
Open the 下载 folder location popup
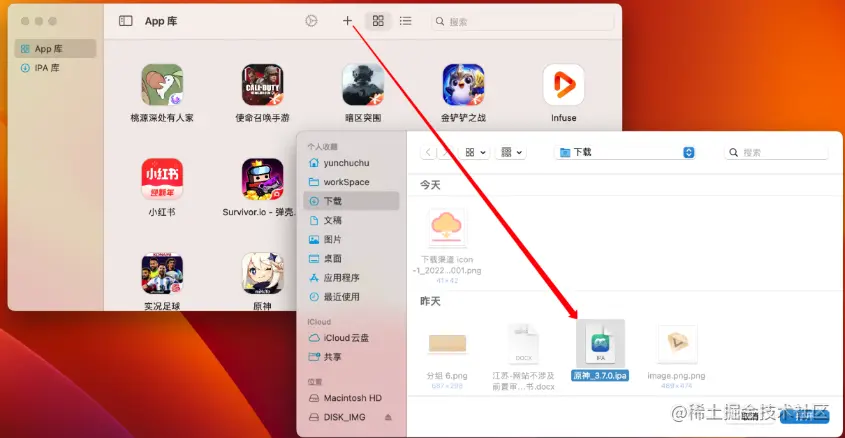[x=625, y=152]
